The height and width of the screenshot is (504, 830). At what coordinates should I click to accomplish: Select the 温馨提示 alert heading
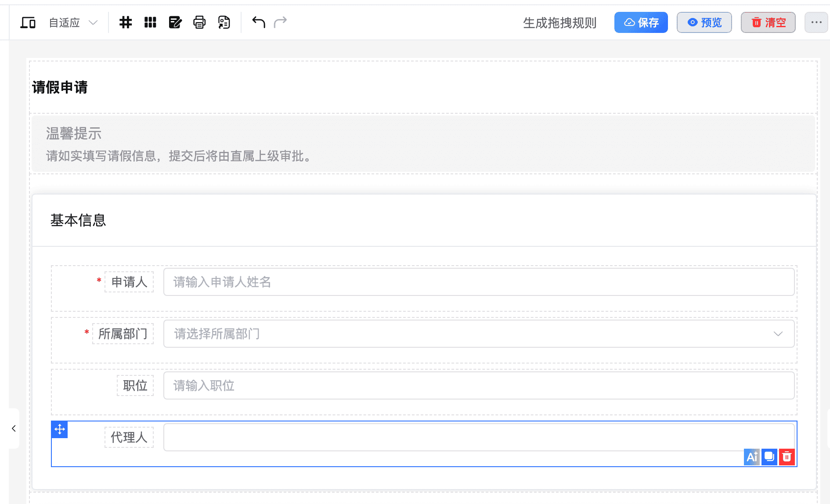74,133
